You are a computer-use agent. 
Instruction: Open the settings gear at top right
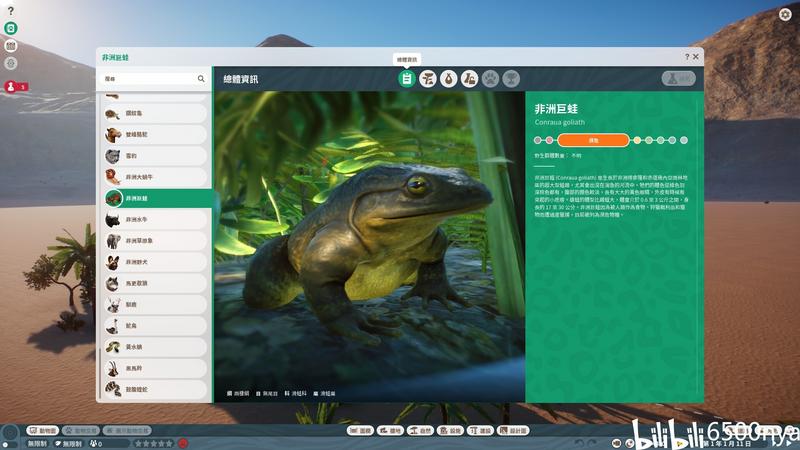[785, 14]
